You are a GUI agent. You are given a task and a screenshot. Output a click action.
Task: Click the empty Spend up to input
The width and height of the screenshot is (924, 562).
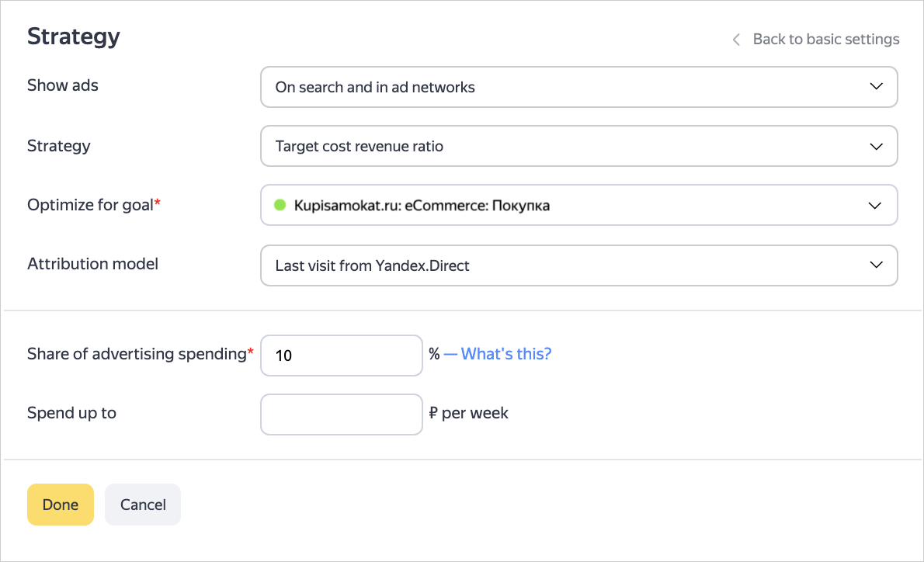pyautogui.click(x=342, y=415)
